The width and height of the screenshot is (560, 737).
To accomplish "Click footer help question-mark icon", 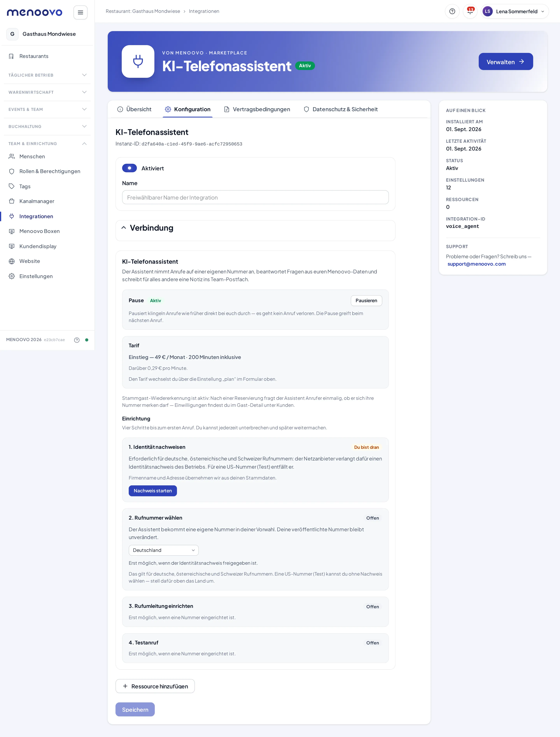I will tap(77, 340).
